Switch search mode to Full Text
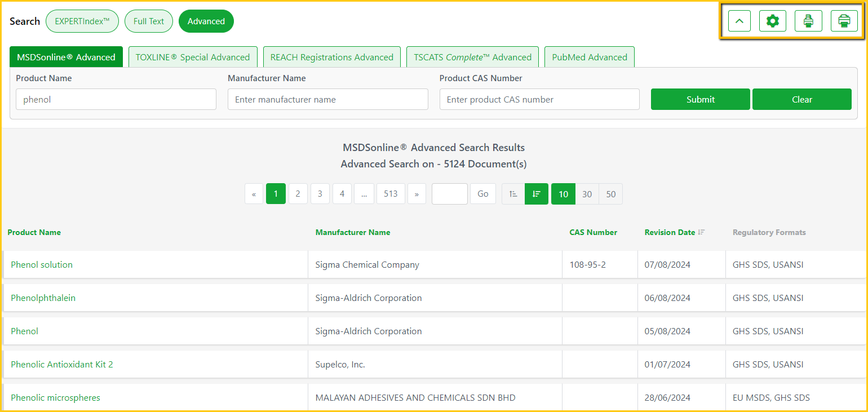 point(149,21)
